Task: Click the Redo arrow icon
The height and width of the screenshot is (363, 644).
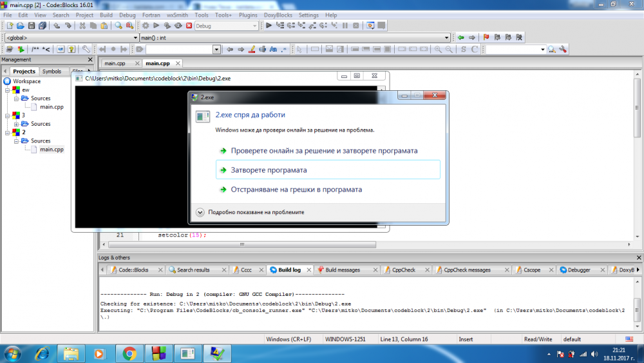Action: [x=68, y=26]
